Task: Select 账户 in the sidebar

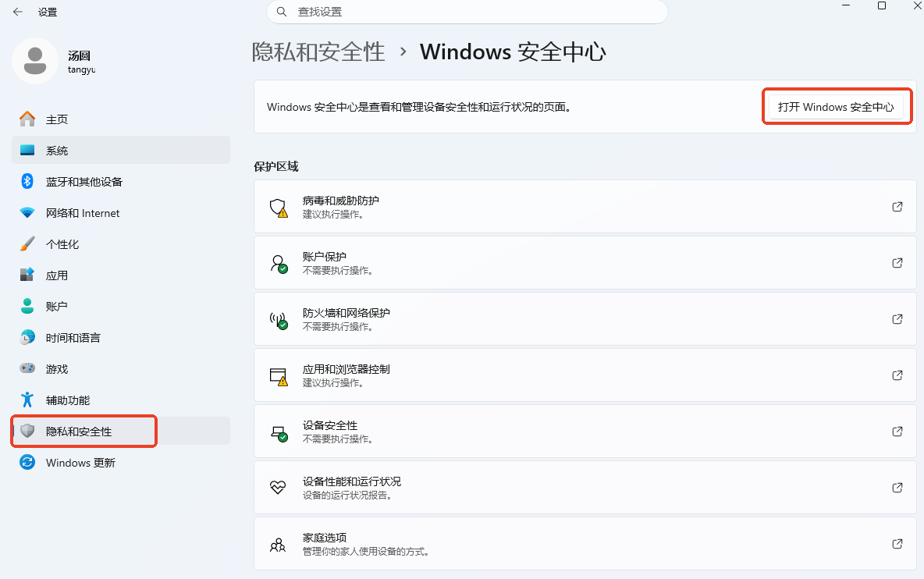Action: (121, 307)
